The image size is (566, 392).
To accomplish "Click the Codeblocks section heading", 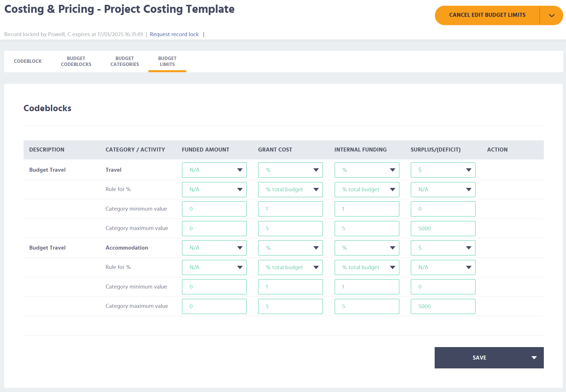I will click(x=47, y=108).
